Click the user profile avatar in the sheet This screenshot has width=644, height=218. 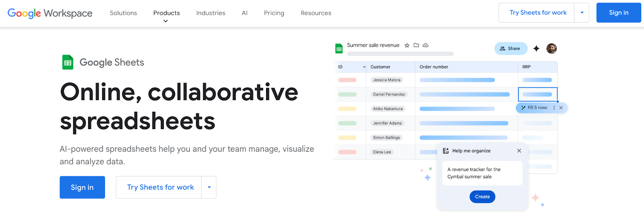pos(551,49)
